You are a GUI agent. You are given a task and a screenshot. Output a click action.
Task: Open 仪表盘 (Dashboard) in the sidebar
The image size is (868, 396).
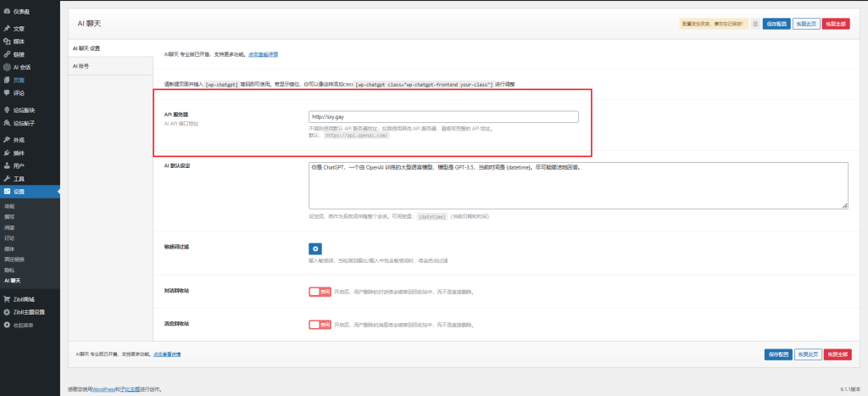[x=21, y=11]
